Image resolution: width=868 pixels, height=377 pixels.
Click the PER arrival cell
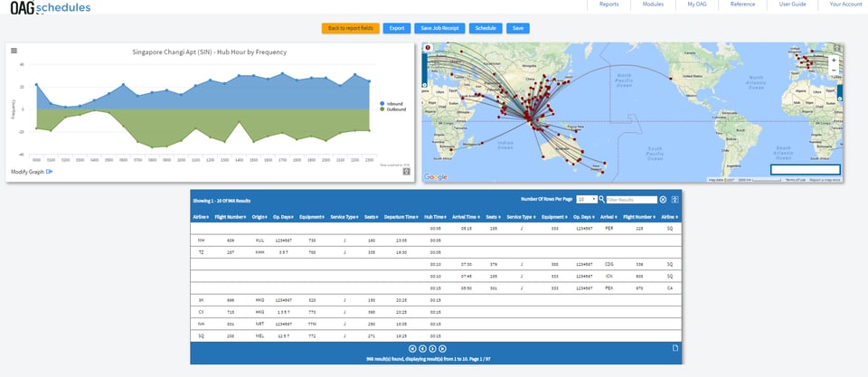click(x=609, y=228)
